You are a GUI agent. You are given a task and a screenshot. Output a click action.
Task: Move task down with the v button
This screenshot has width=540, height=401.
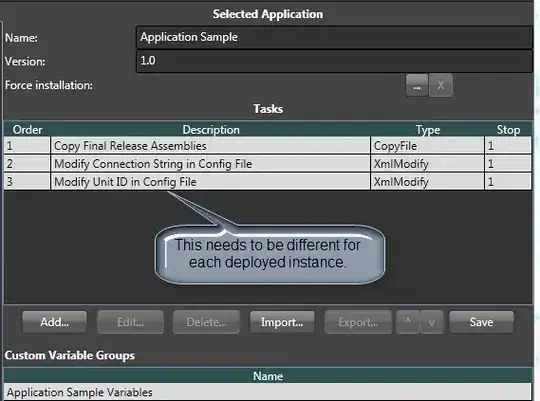pos(432,322)
